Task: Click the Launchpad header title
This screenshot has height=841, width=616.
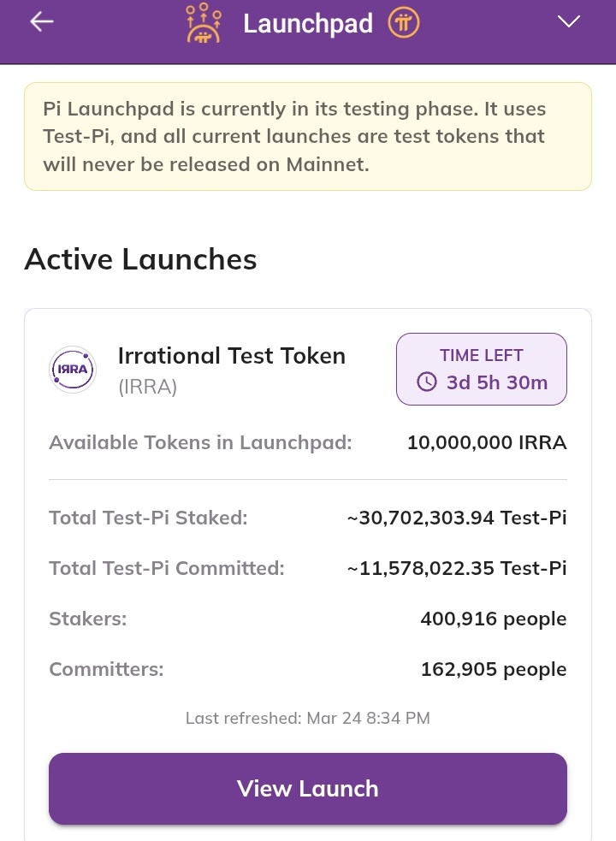Action: click(308, 23)
